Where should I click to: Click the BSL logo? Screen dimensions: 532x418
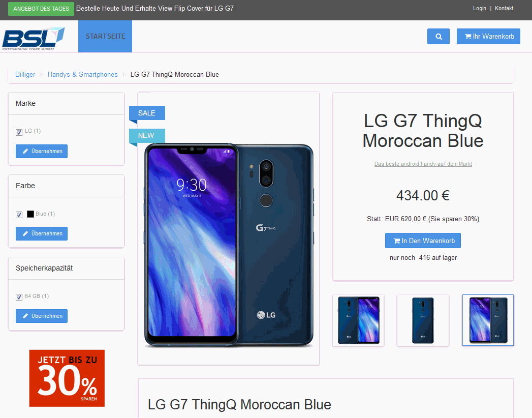coord(33,38)
